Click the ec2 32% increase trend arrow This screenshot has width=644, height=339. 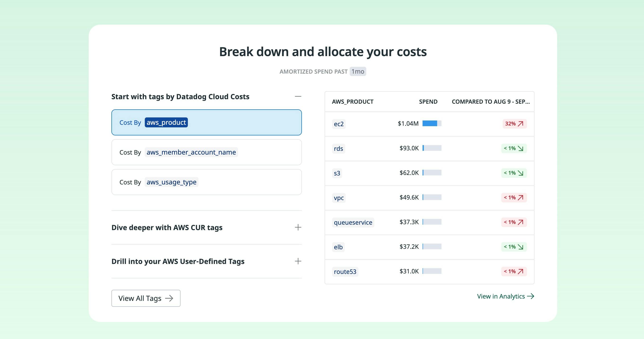coord(520,124)
